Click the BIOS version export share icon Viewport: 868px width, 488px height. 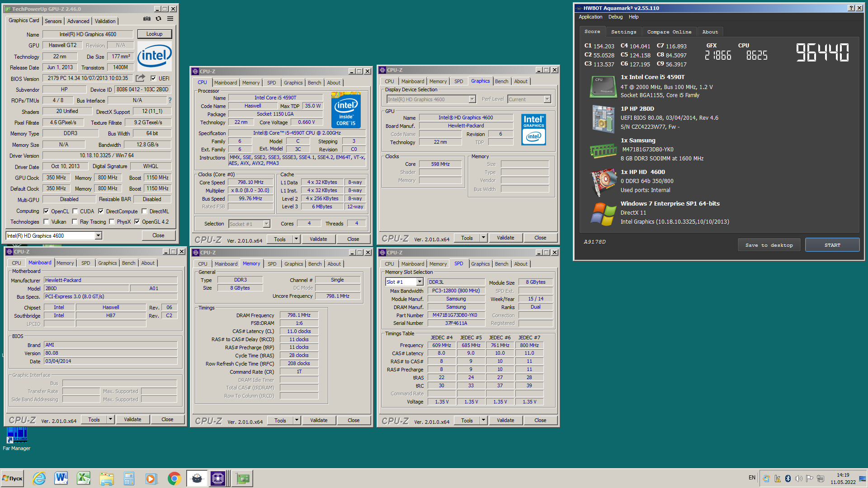(x=141, y=78)
